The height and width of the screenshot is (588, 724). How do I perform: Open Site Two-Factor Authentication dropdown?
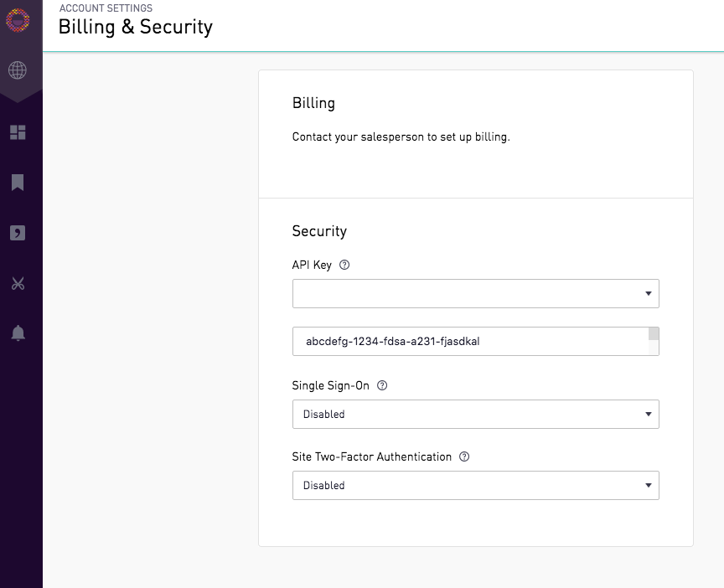pyautogui.click(x=476, y=485)
